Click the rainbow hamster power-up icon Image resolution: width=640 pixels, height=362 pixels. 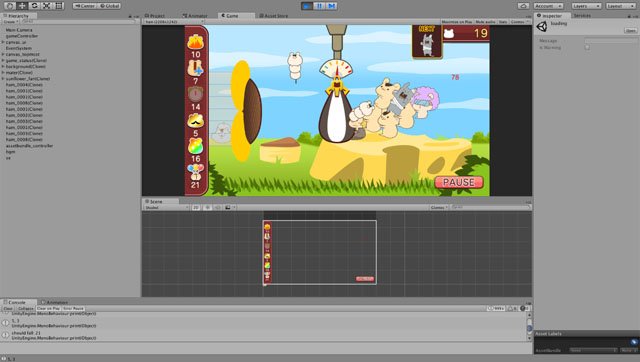pos(196,146)
